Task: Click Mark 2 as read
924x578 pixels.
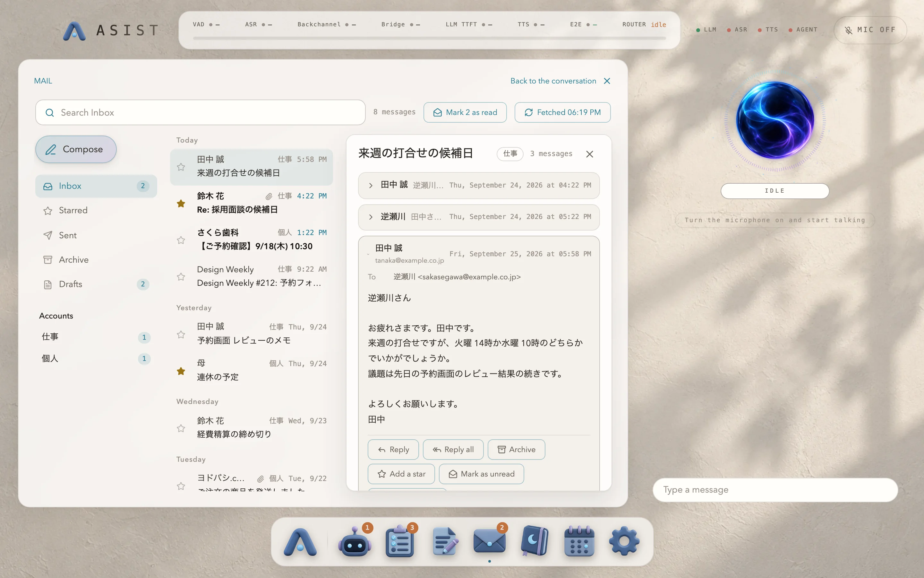Action: (x=465, y=112)
